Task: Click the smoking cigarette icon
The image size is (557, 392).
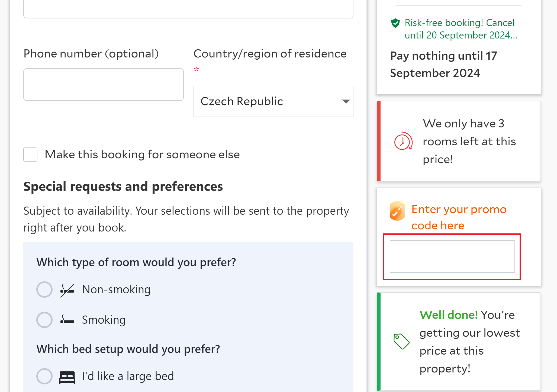Action: tap(67, 320)
